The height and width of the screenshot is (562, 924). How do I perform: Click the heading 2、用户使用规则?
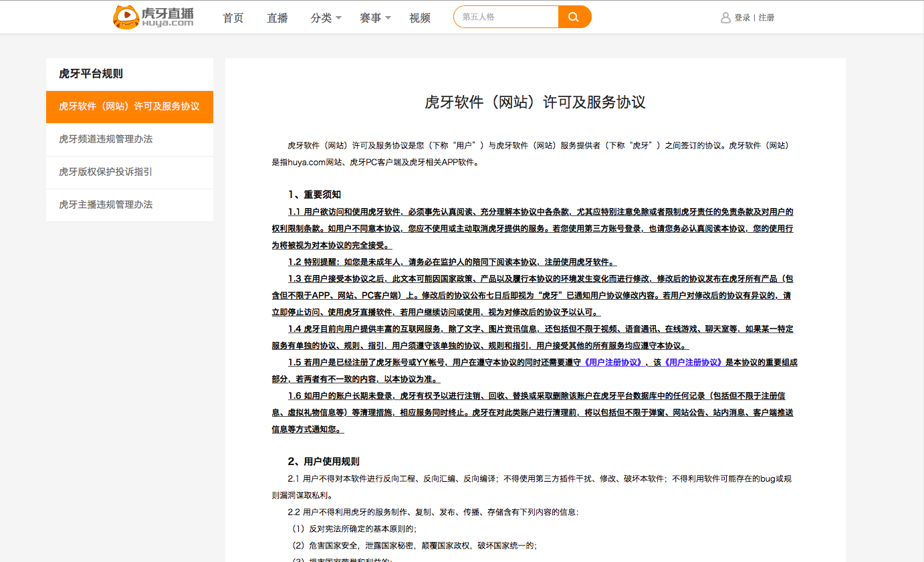coord(324,462)
